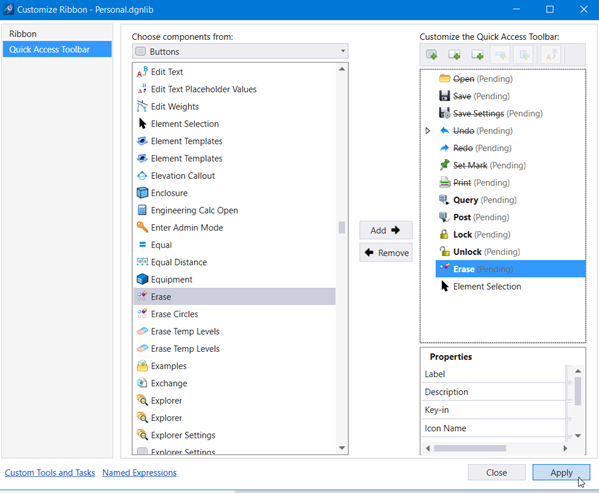Image resolution: width=599 pixels, height=493 pixels.
Task: Click the Equipment icon in components list
Action: point(142,279)
